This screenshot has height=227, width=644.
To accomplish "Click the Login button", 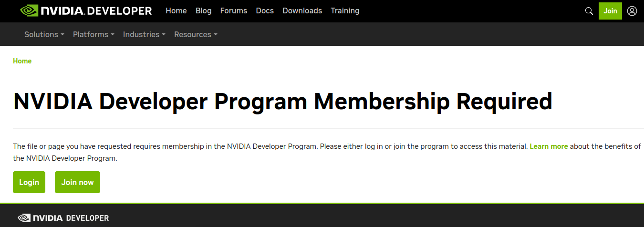I will [x=29, y=182].
